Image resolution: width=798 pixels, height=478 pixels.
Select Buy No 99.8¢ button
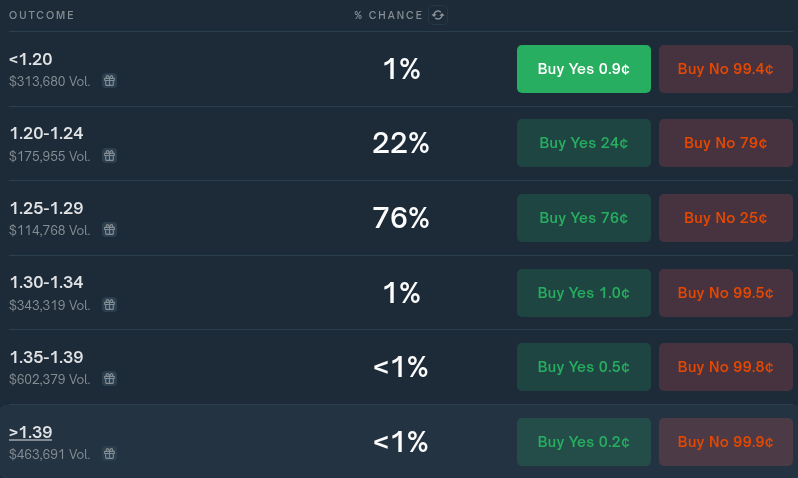click(726, 367)
